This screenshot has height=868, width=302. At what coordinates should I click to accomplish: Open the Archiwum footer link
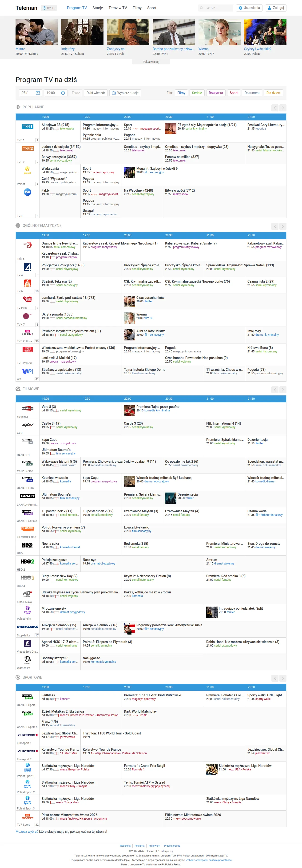154,846
